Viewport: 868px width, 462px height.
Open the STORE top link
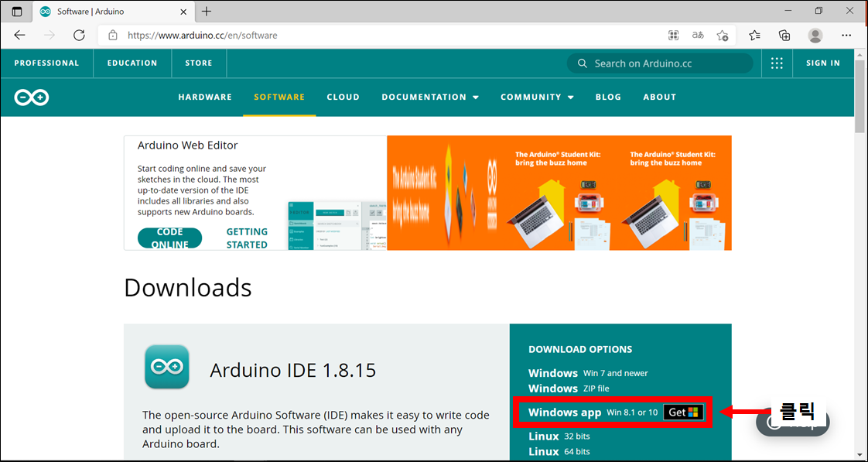point(199,63)
